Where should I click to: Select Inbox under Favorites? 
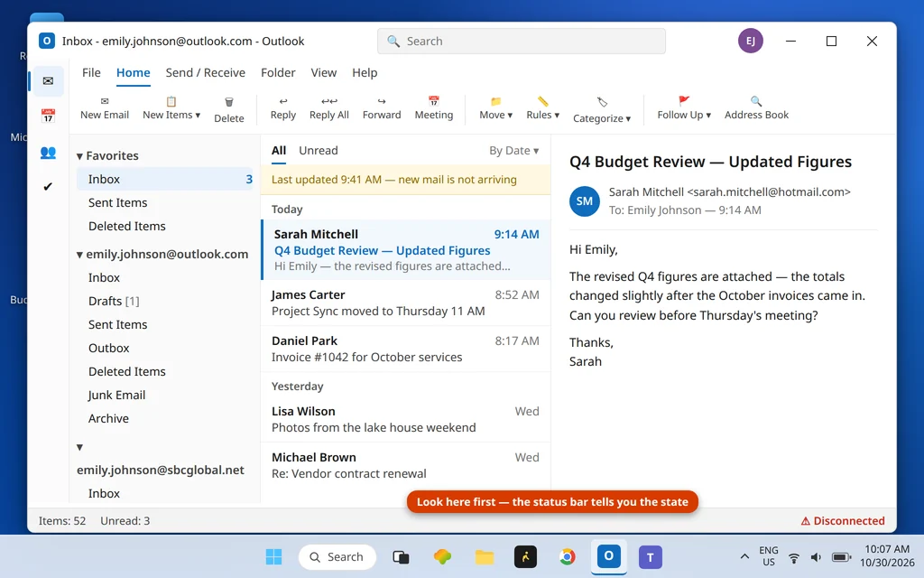[165, 180]
